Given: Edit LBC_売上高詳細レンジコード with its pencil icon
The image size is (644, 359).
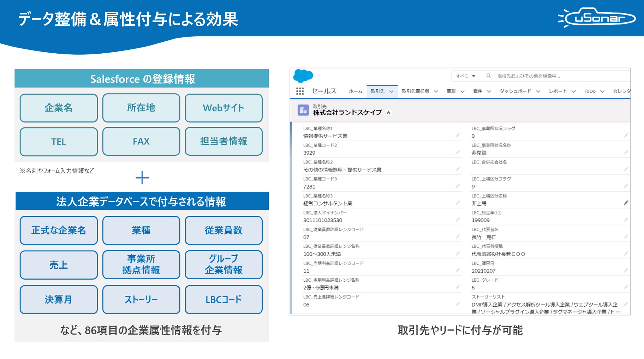Looking at the screenshot, I should pyautogui.click(x=458, y=304).
